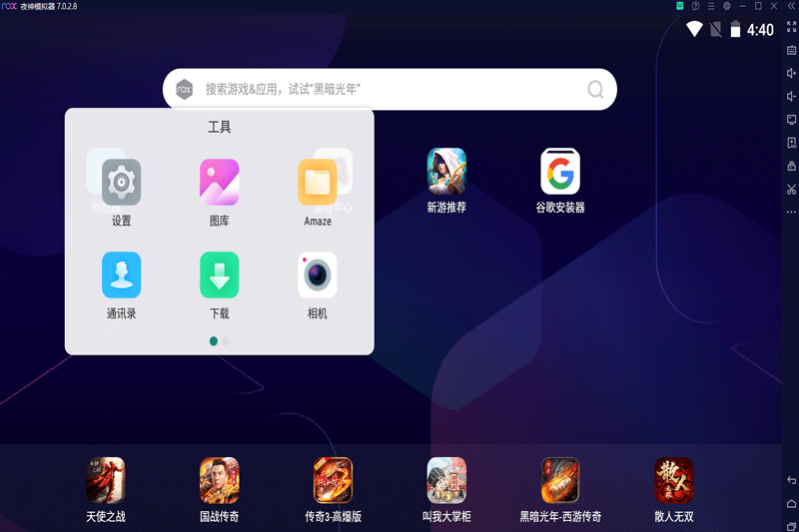This screenshot has height=532, width=799.
Task: Open the 设置 (Settings) app
Action: pos(122,182)
